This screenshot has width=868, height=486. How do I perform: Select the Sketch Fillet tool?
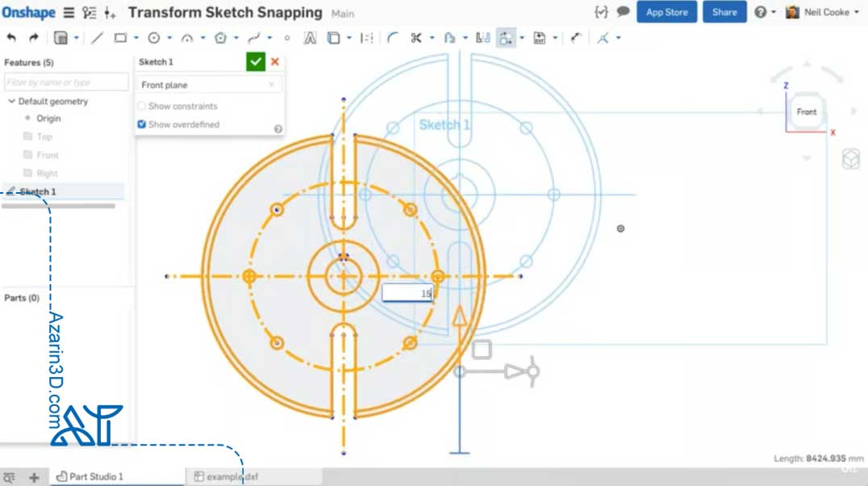393,38
